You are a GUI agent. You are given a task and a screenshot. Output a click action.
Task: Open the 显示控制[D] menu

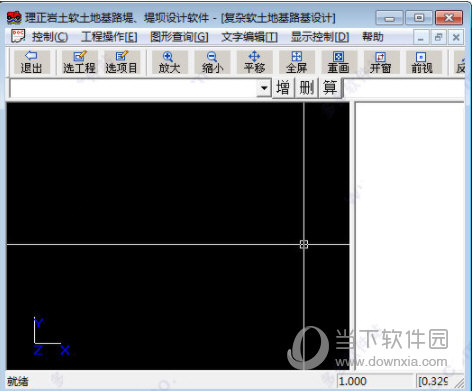pyautogui.click(x=320, y=37)
